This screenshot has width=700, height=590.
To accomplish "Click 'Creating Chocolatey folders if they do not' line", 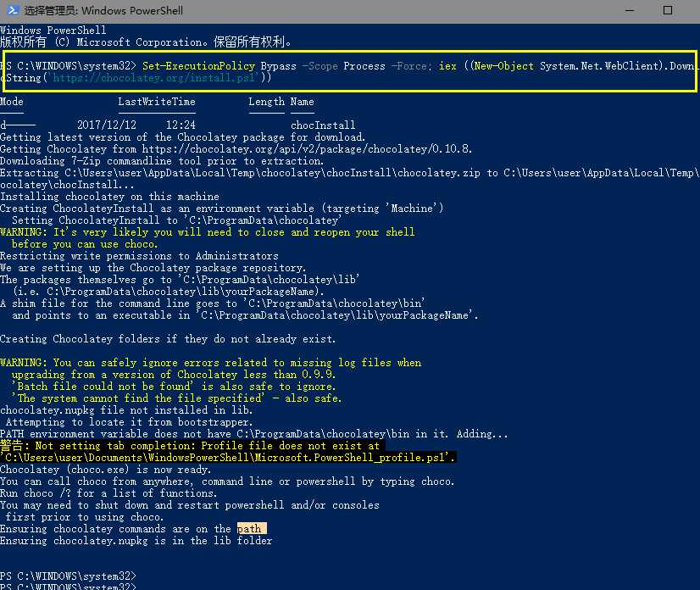I will coord(168,339).
